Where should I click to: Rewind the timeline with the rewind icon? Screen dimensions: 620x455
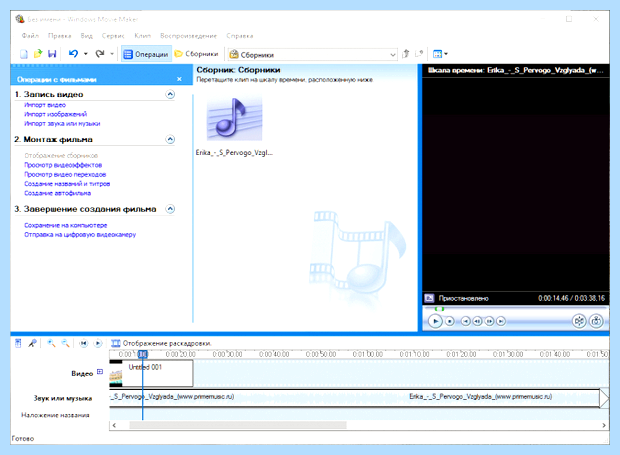(83, 343)
